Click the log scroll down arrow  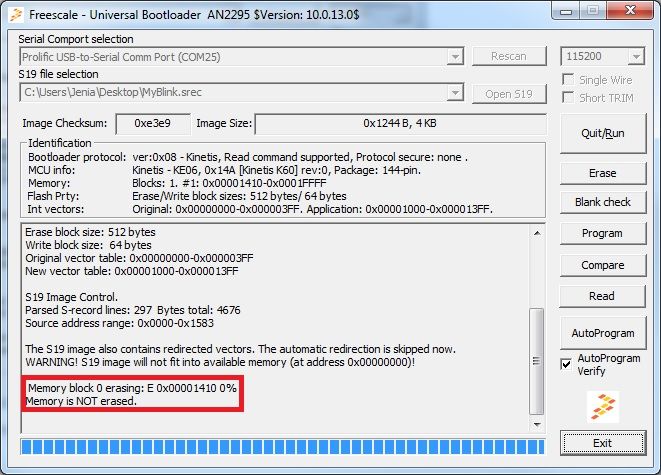click(537, 424)
